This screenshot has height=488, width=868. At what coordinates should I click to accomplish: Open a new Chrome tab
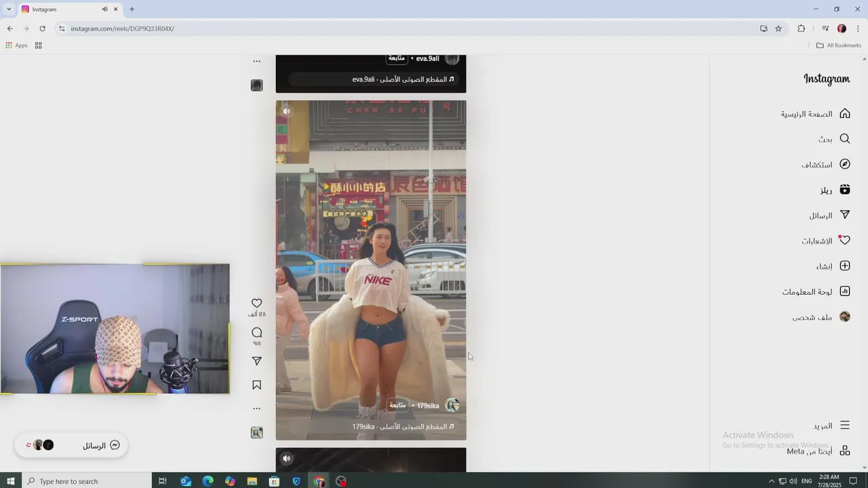[132, 9]
